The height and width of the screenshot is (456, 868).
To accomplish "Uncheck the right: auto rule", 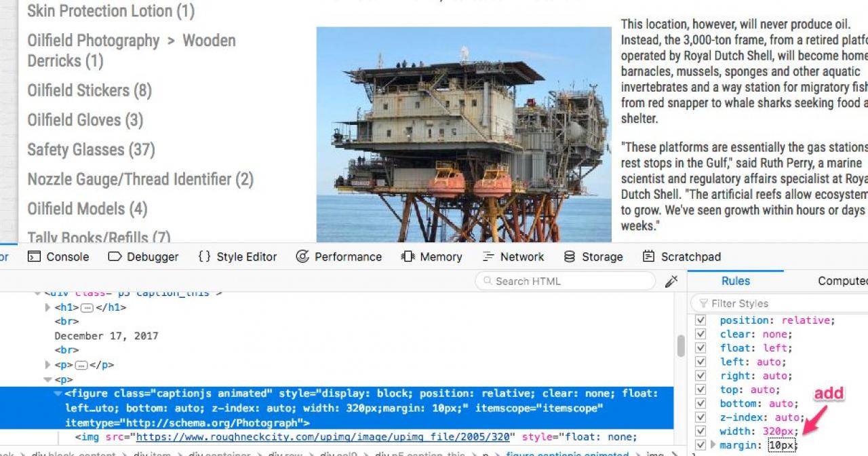I will (x=701, y=376).
